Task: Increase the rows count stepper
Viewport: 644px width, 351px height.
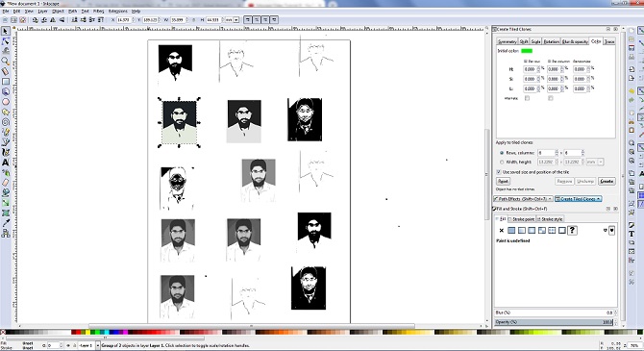Action: click(x=557, y=151)
